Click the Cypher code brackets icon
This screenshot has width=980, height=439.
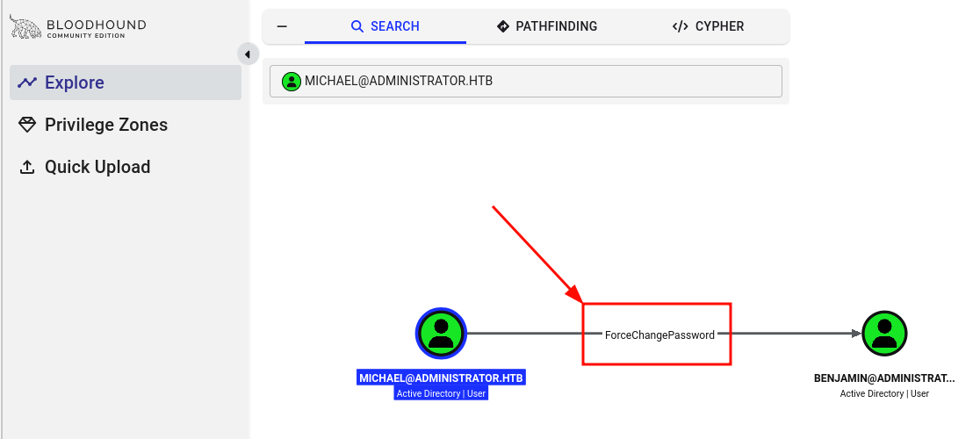coord(680,26)
